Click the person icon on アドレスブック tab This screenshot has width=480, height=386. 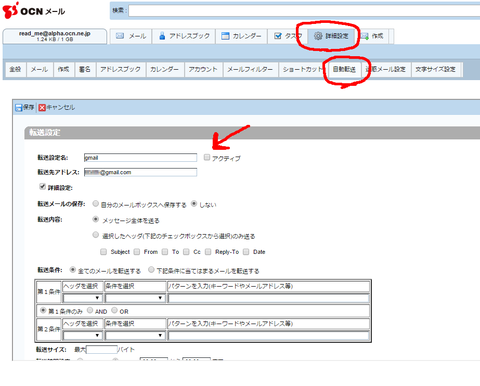coord(162,36)
